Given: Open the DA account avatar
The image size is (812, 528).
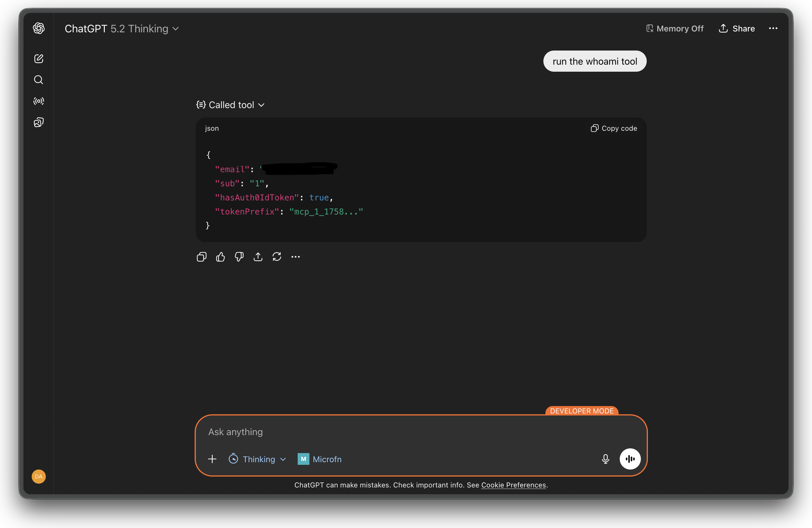Looking at the screenshot, I should click(38, 476).
